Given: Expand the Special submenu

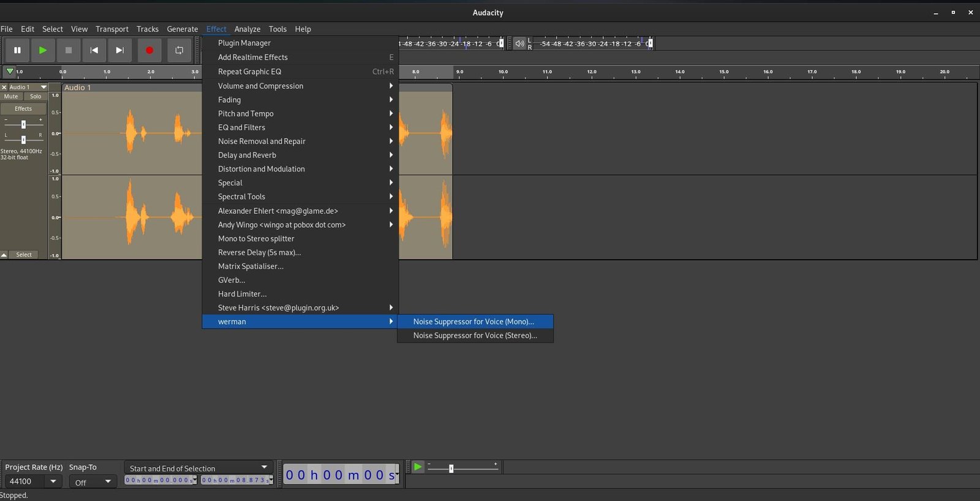Looking at the screenshot, I should pyautogui.click(x=300, y=183).
